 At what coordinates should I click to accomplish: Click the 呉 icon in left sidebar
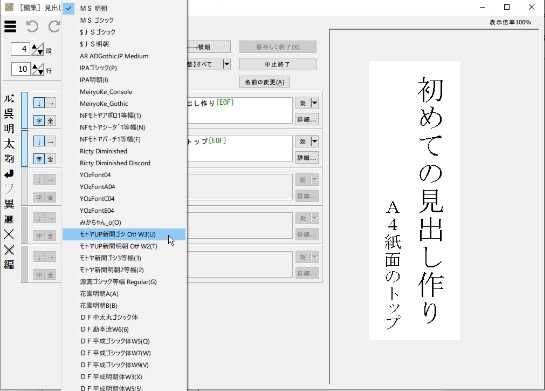[9, 113]
